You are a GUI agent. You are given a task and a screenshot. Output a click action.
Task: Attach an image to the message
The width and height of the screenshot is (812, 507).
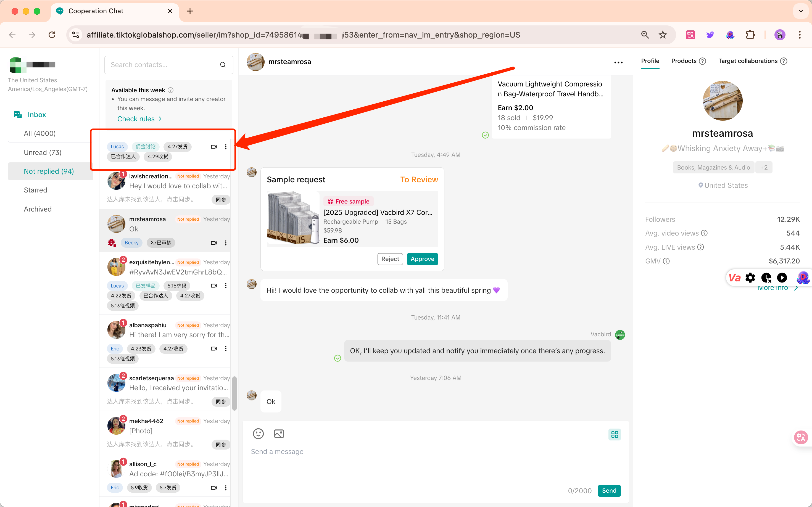[x=279, y=434]
